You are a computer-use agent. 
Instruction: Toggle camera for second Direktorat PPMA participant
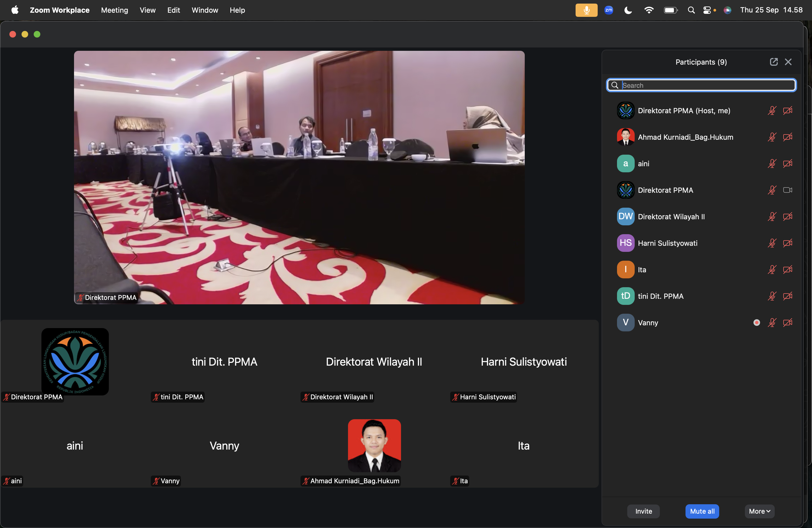pos(787,190)
